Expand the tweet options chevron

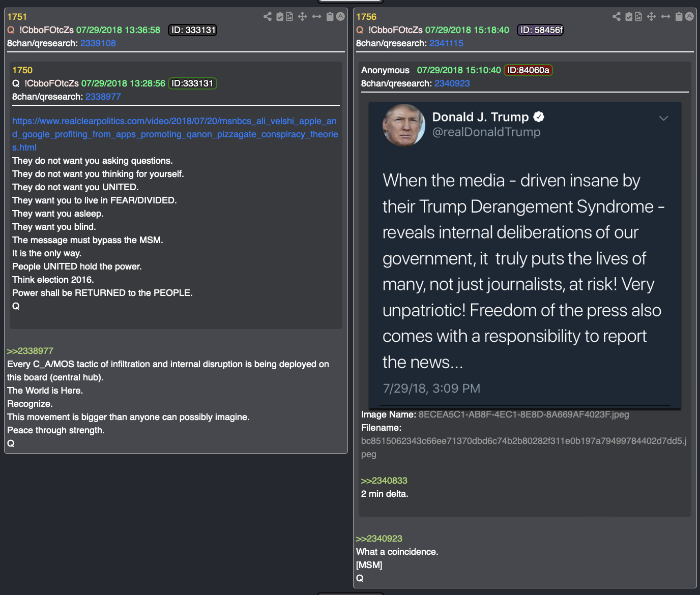(663, 118)
